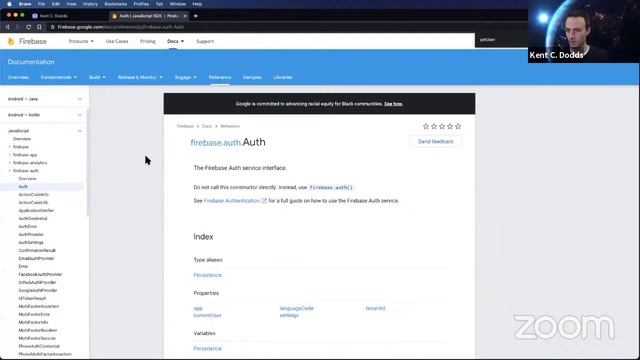Select ConfirmationResult in the sidebar
This screenshot has width=640, height=360.
[37, 251]
